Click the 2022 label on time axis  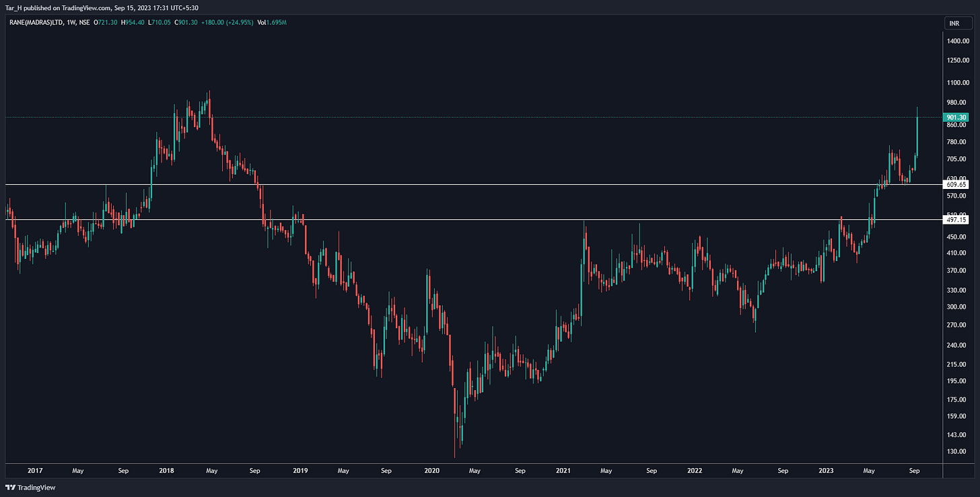pos(695,471)
